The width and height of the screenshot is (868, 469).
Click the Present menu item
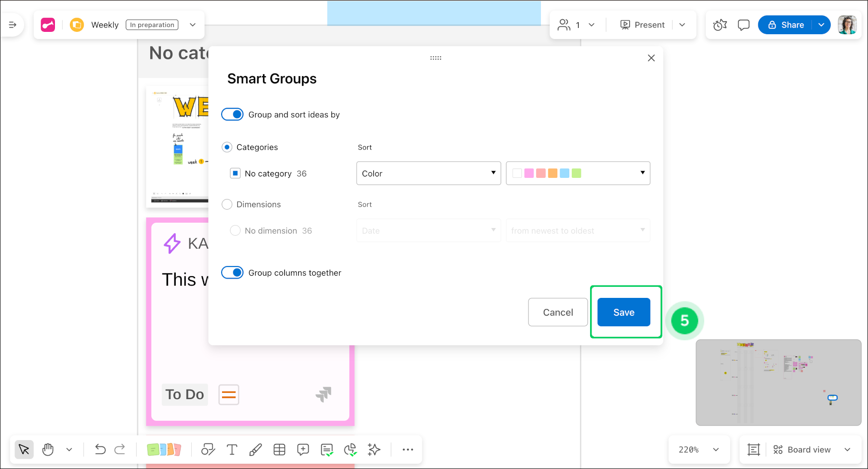click(x=643, y=25)
